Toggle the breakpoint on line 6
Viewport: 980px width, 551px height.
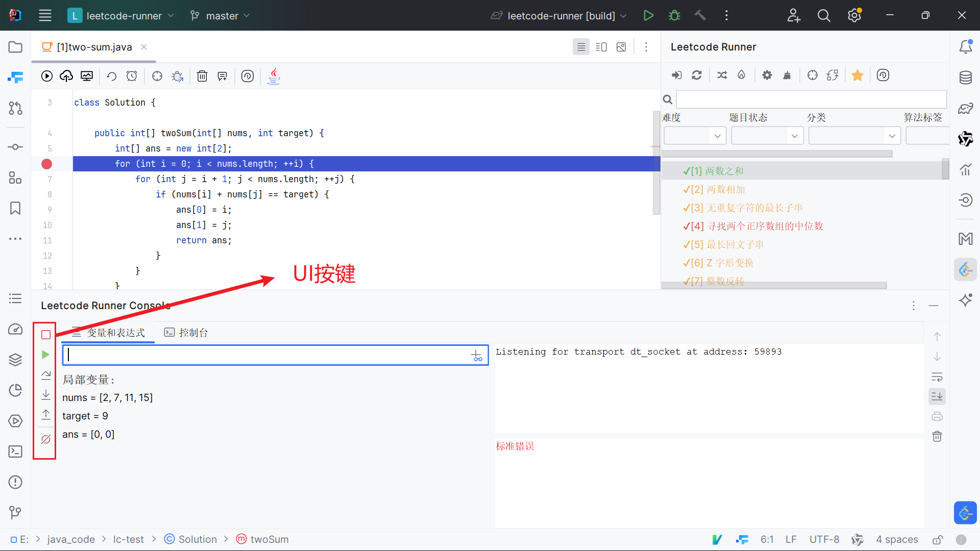[x=46, y=164]
